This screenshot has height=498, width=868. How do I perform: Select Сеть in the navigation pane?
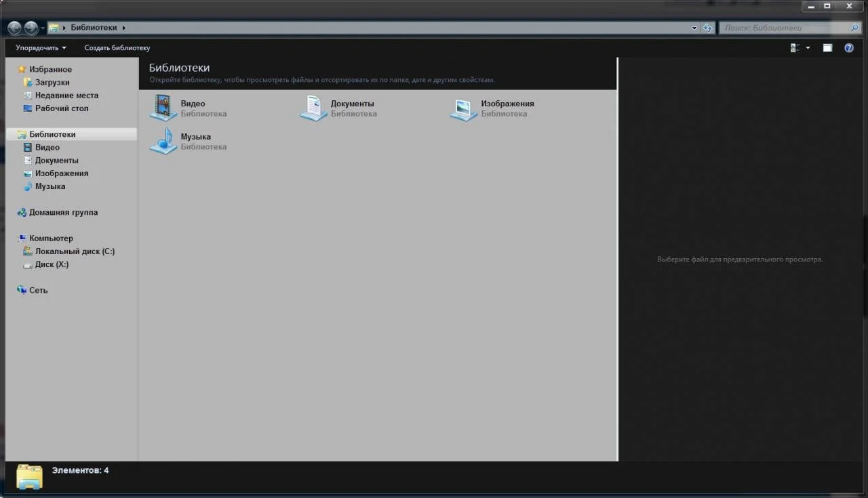coord(32,290)
